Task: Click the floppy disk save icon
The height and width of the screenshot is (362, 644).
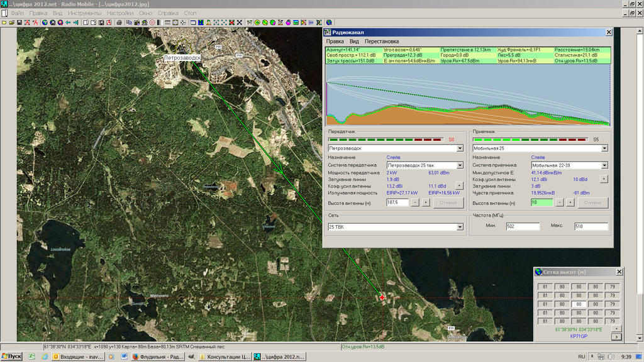Action: point(19,23)
